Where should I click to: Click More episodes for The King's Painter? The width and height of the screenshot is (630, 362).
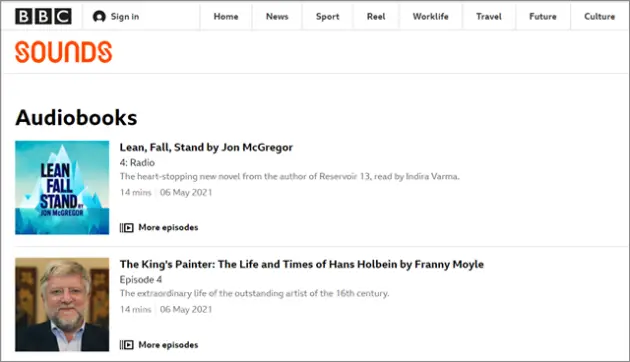point(168,345)
